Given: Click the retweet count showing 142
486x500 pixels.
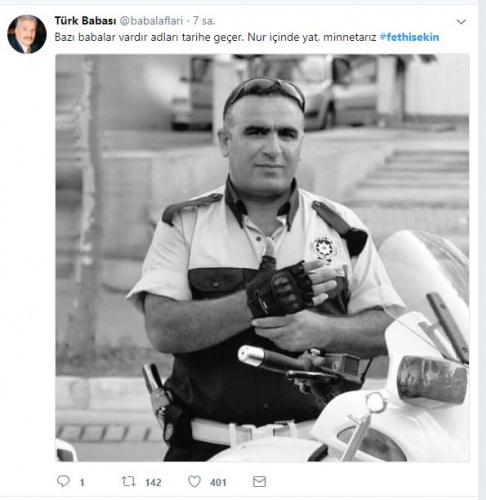Looking at the screenshot, I should [x=153, y=483].
